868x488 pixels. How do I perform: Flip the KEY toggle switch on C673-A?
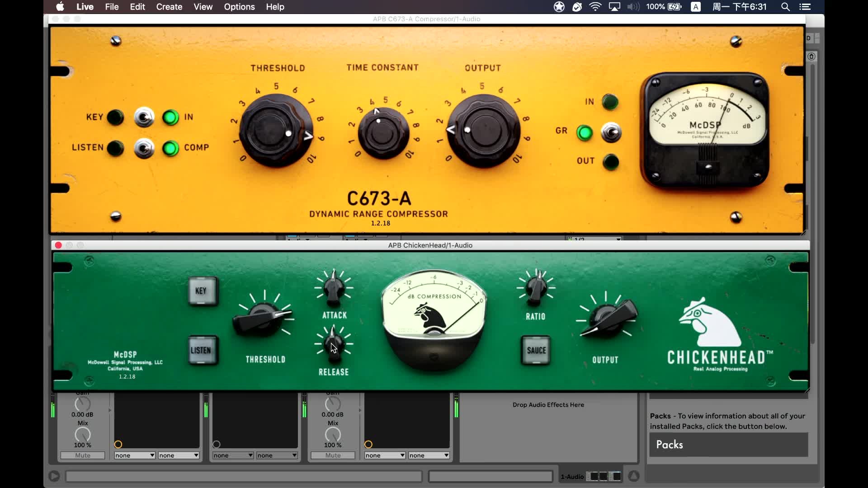coord(144,117)
